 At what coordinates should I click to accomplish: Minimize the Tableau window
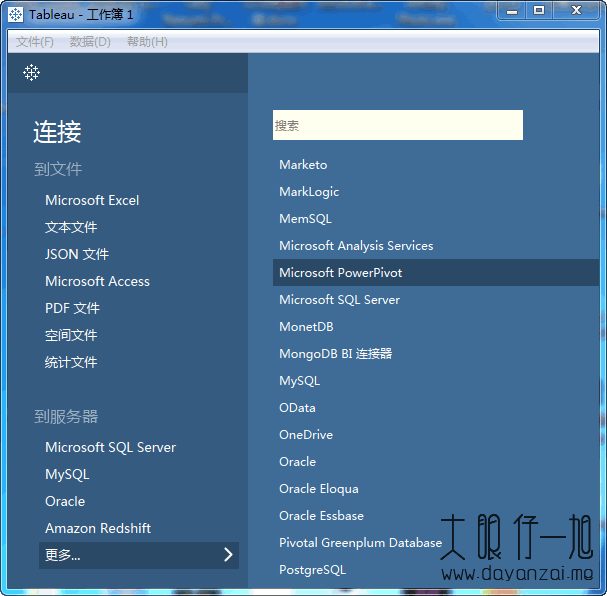tap(512, 11)
